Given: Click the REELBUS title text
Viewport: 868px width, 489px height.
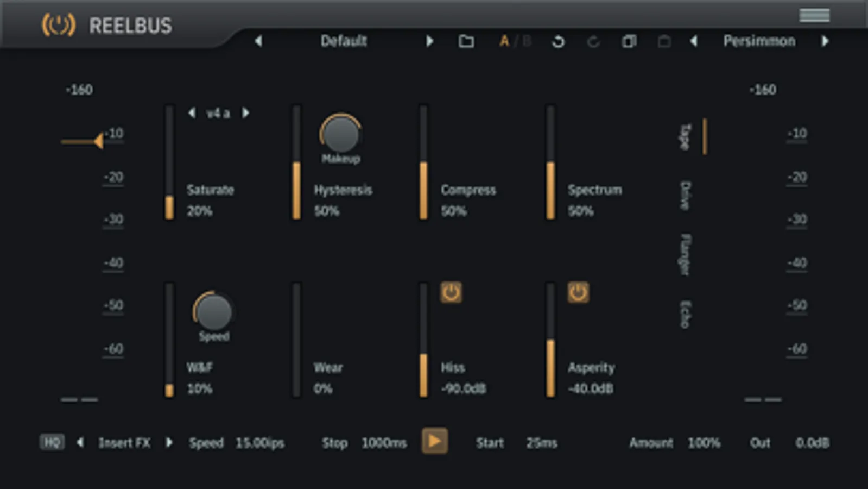Looking at the screenshot, I should (130, 26).
